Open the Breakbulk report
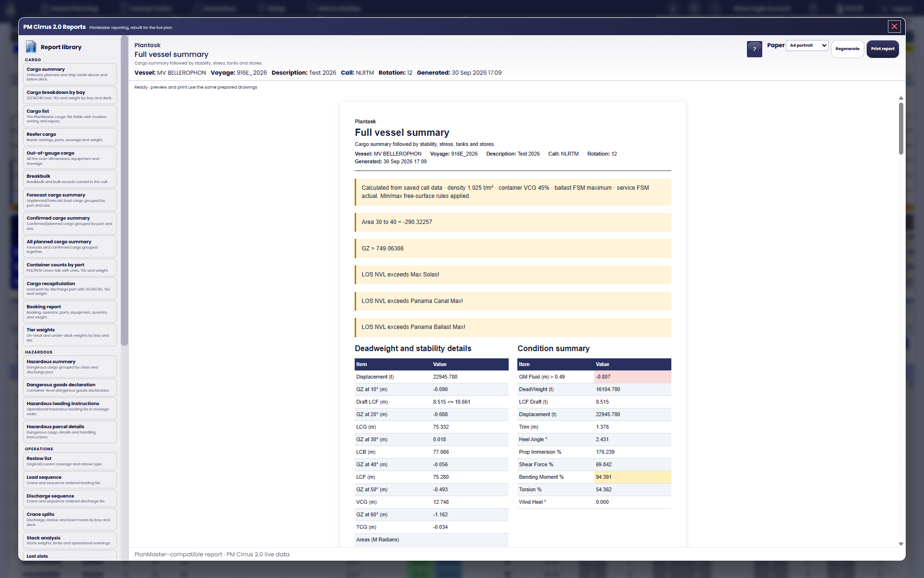The width and height of the screenshot is (924, 578). 70,179
